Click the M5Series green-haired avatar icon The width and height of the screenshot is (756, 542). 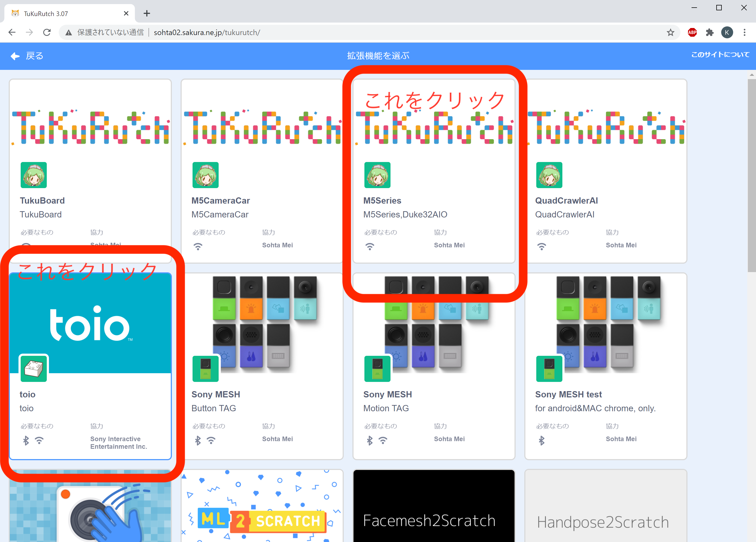tap(377, 175)
